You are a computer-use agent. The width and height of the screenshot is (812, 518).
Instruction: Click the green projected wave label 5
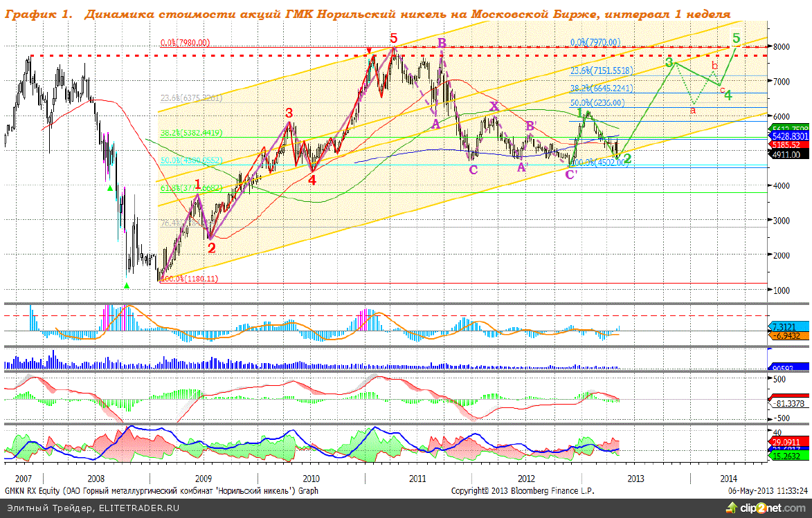[737, 38]
